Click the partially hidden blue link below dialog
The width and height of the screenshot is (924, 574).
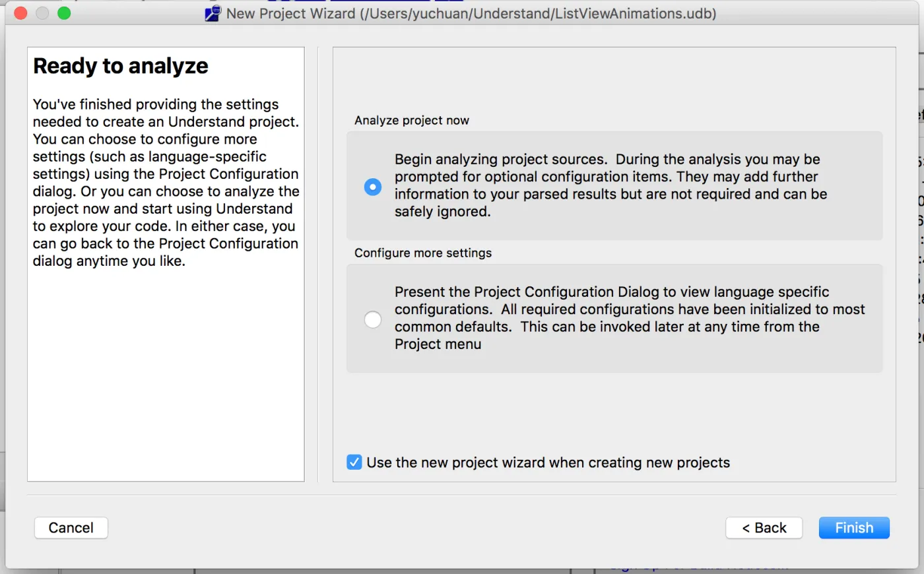pyautogui.click(x=700, y=568)
